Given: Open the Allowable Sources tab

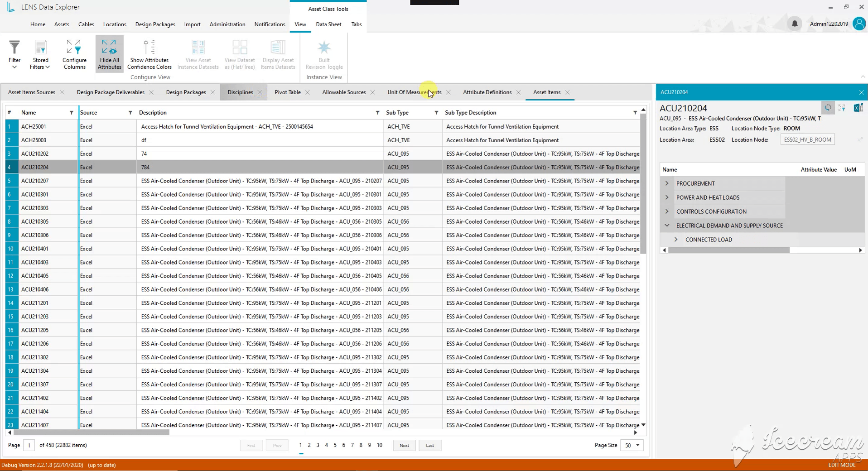Looking at the screenshot, I should click(x=344, y=92).
